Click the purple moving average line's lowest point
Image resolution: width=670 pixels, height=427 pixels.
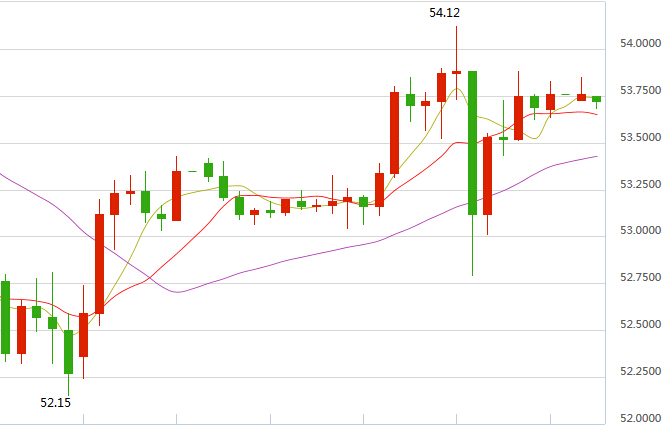coord(178,292)
